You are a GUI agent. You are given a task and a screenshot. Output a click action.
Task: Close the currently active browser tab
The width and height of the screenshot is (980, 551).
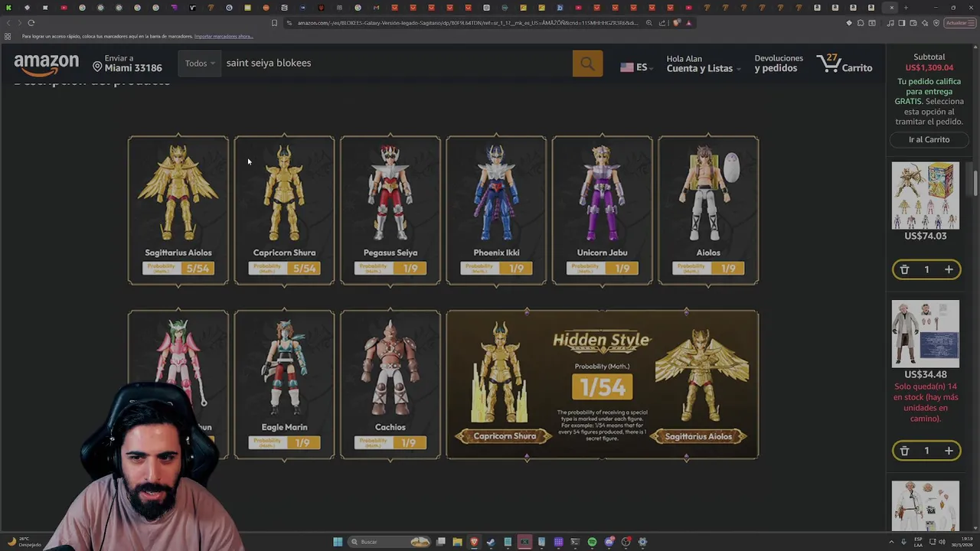891,8
